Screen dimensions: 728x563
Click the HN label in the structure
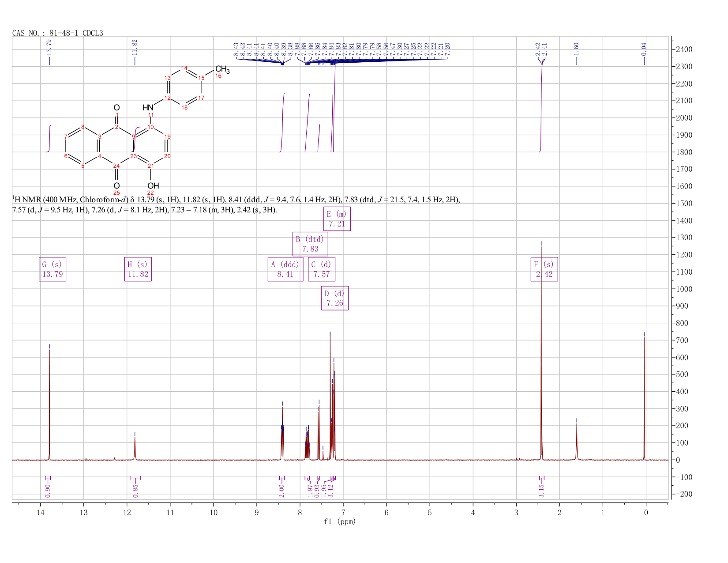pyautogui.click(x=148, y=107)
